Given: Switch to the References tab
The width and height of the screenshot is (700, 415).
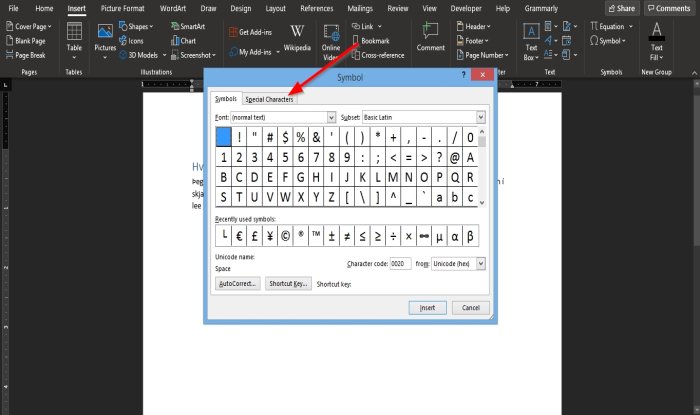Looking at the screenshot, I should (317, 8).
